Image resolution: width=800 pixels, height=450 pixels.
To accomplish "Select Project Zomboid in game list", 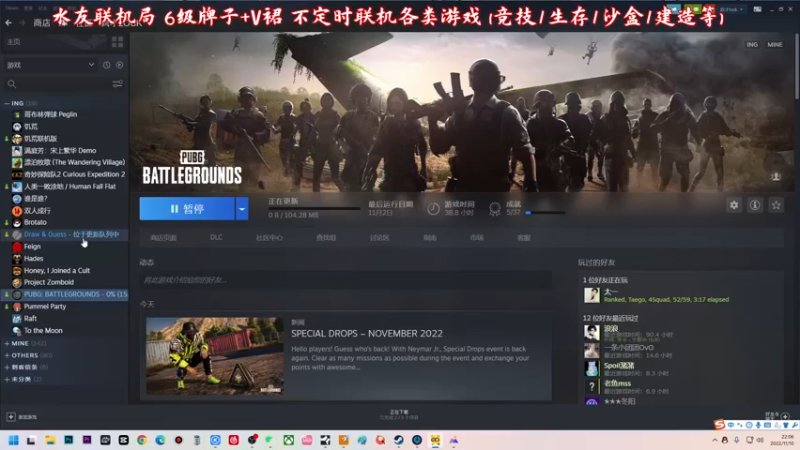I will click(49, 282).
